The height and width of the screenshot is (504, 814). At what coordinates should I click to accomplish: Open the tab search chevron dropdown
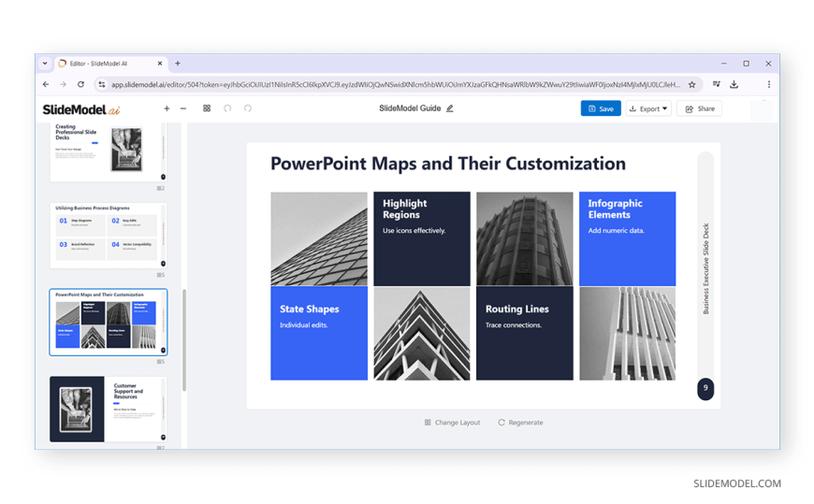point(45,64)
